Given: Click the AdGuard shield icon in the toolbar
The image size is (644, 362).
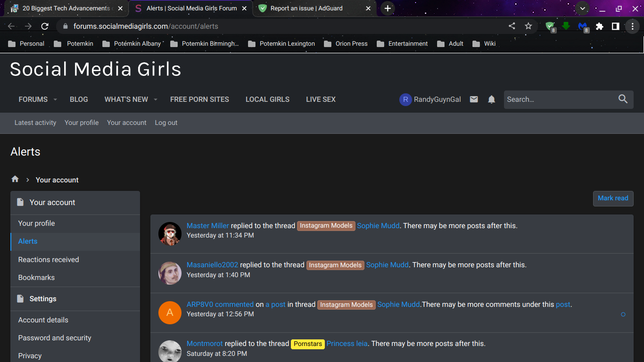Looking at the screenshot, I should tap(551, 26).
